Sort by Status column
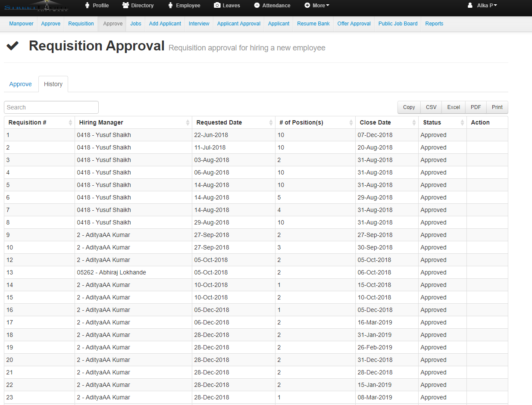The height and width of the screenshot is (405, 532). click(x=442, y=122)
